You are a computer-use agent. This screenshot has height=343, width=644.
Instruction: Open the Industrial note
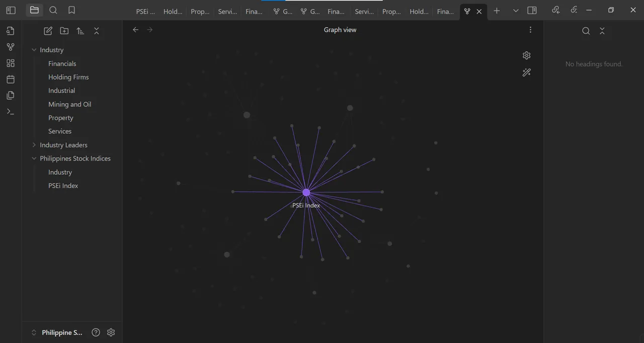coord(61,91)
